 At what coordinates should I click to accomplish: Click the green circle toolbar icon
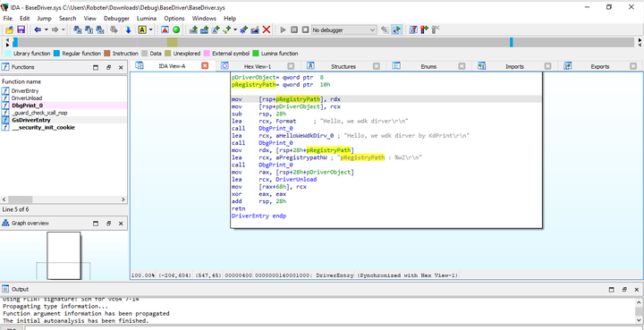click(x=176, y=30)
